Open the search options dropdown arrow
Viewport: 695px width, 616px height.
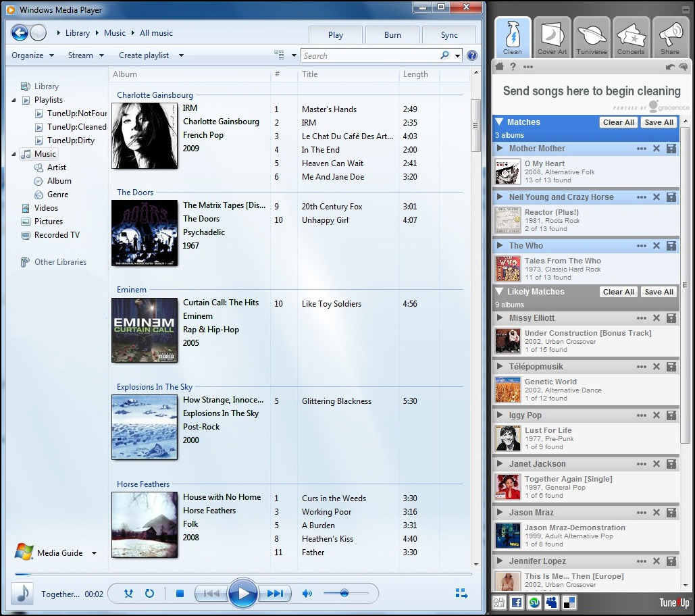click(x=457, y=56)
